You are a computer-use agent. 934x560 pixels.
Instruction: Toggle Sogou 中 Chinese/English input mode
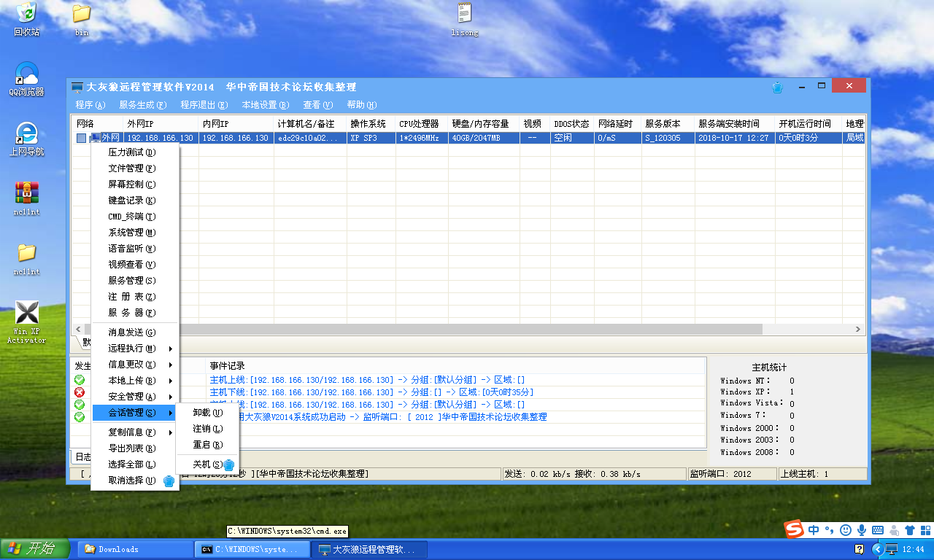click(x=814, y=530)
